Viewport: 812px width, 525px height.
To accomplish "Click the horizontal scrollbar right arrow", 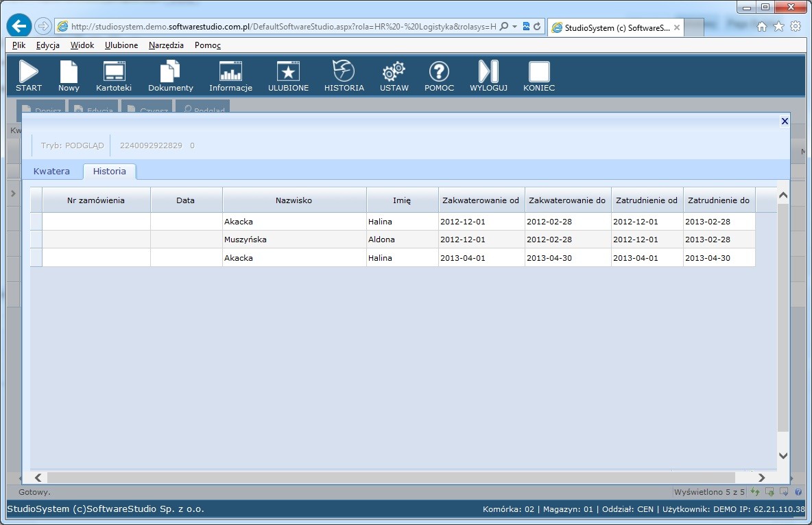I will point(761,478).
